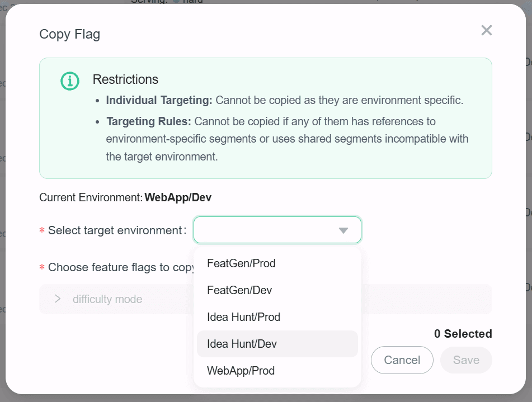Click the dropdown arrow icon in the environment selector
532x402 pixels.
[x=343, y=230]
